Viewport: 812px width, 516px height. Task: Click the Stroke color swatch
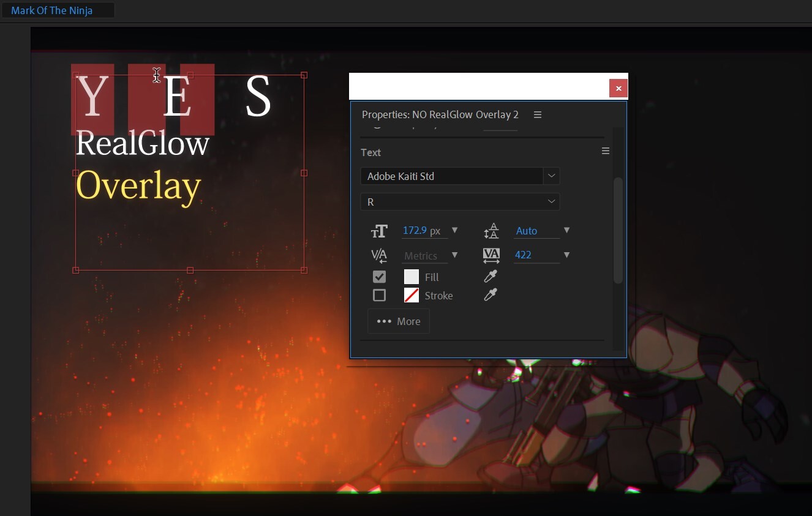tap(412, 295)
